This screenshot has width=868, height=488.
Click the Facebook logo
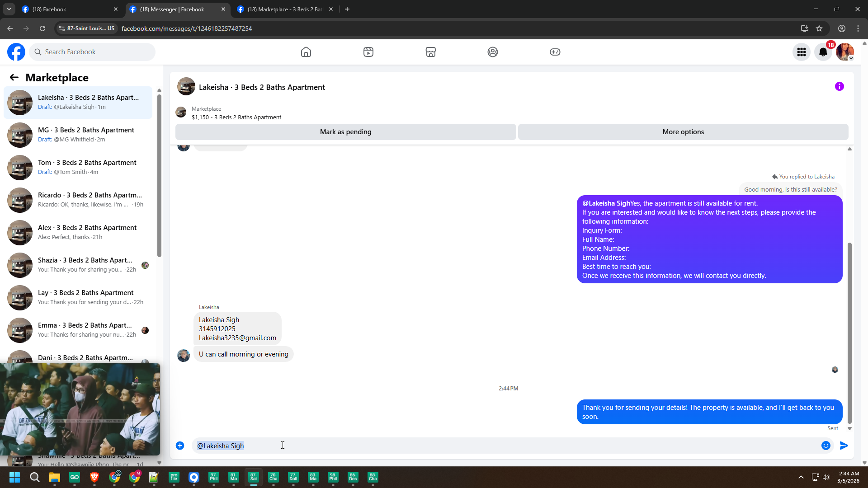click(16, 52)
